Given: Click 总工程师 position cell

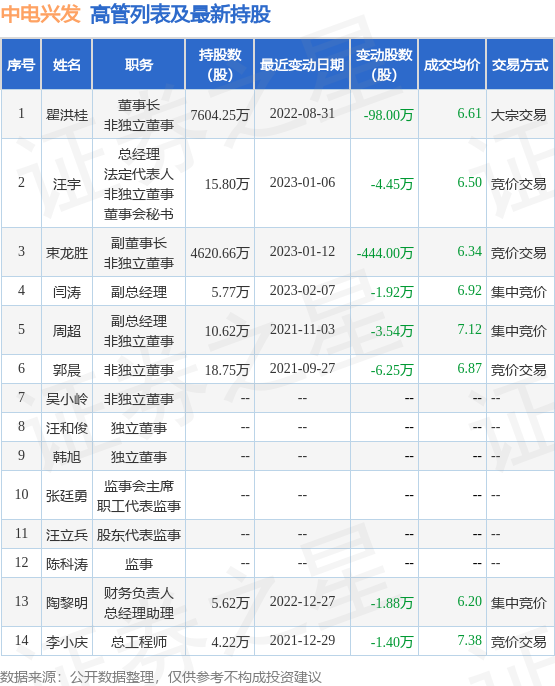Looking at the screenshot, I should click(x=139, y=641).
